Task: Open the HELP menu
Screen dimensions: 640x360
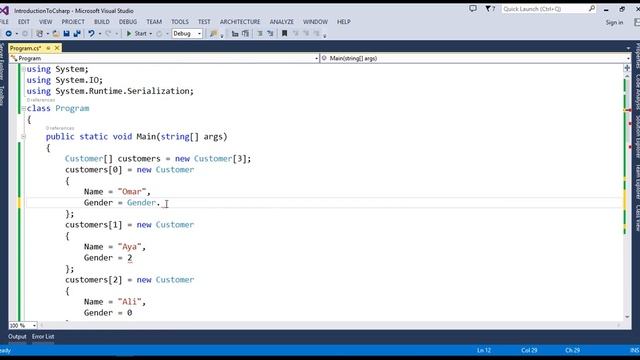Action: click(344, 22)
